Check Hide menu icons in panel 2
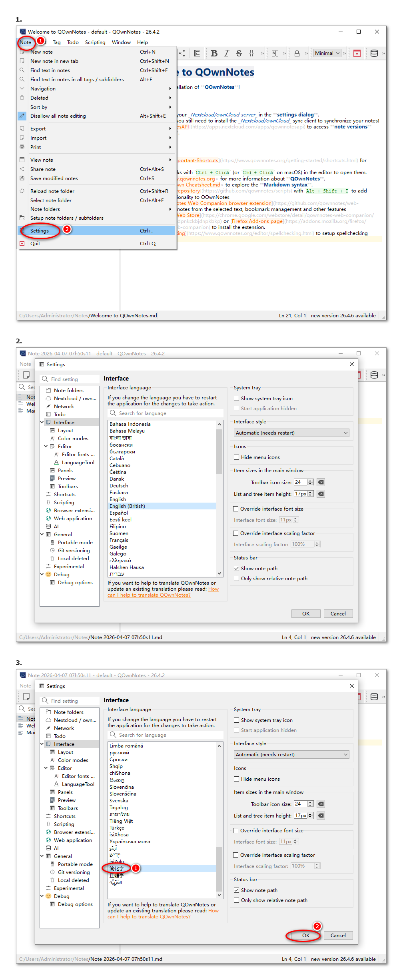Screen dimensions: 403x980 237,457
